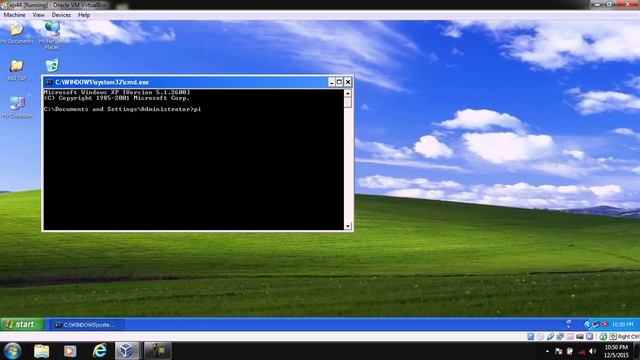This screenshot has height=360, width=640.
Task: Minimize the VirtualBox VM window
Action: (598, 4)
